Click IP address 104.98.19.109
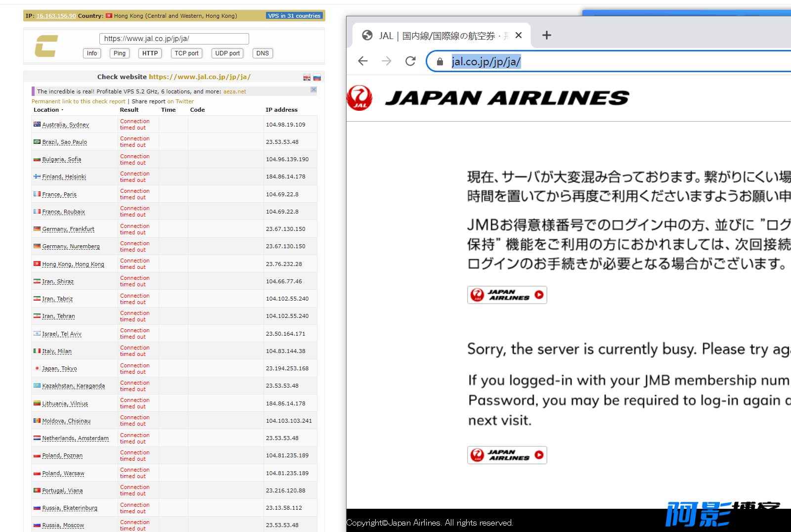The height and width of the screenshot is (532, 791). (x=286, y=125)
